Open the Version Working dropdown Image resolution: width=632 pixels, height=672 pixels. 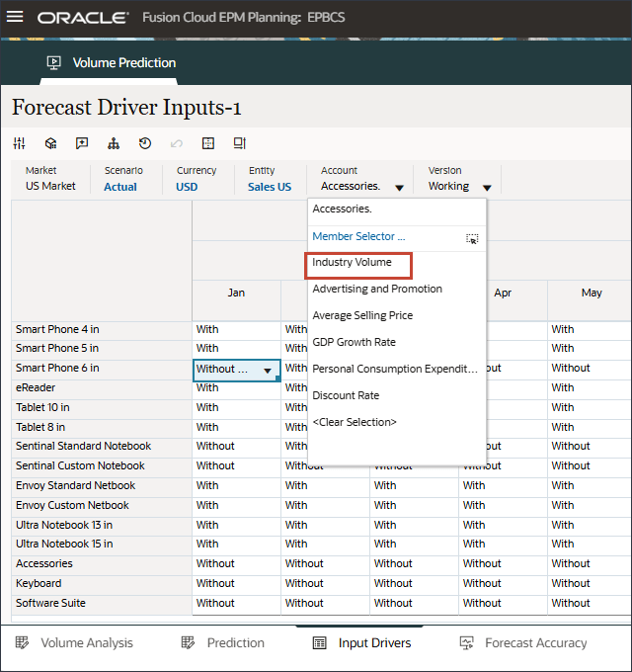pos(487,187)
